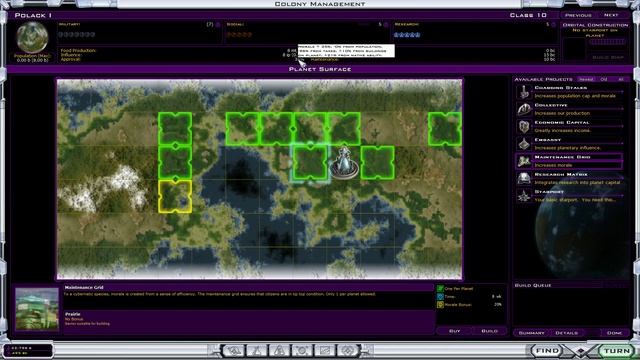Open the flask icon in bottom toolbar

[x=257, y=350]
